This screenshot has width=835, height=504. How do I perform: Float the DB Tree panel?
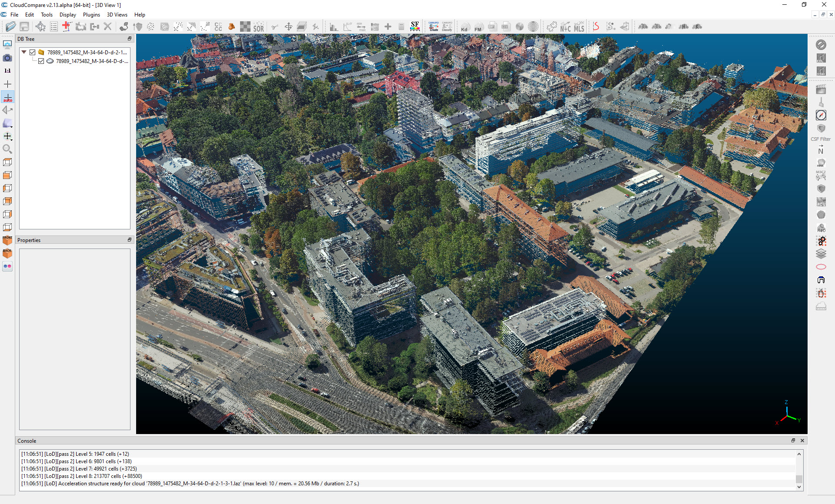129,39
